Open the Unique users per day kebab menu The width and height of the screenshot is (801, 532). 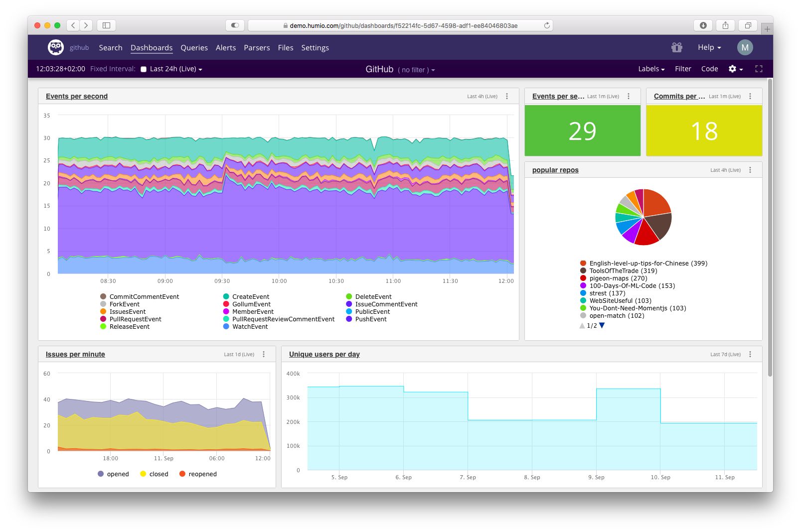coord(750,354)
